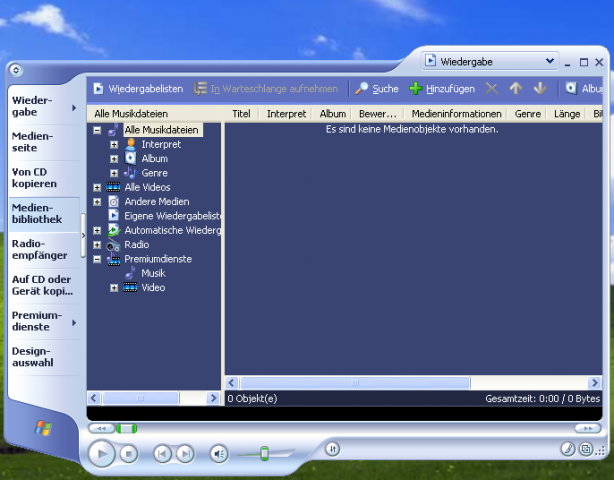
Task: Sort by the Titel column header
Action: (241, 114)
